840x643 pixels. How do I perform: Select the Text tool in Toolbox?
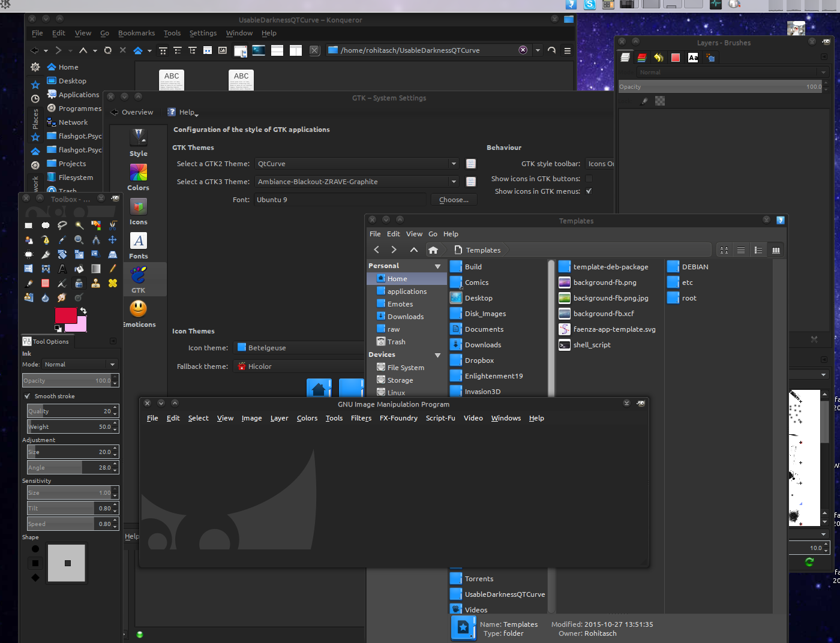[62, 269]
